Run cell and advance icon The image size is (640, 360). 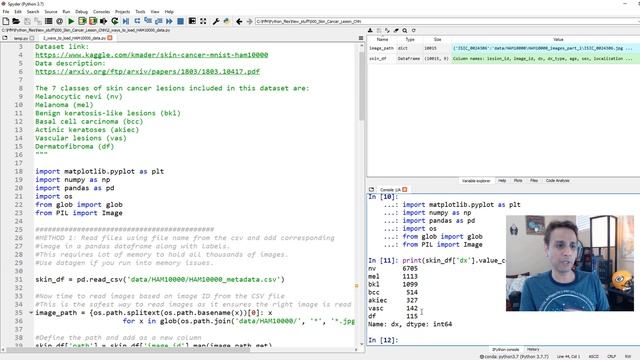click(93, 21)
